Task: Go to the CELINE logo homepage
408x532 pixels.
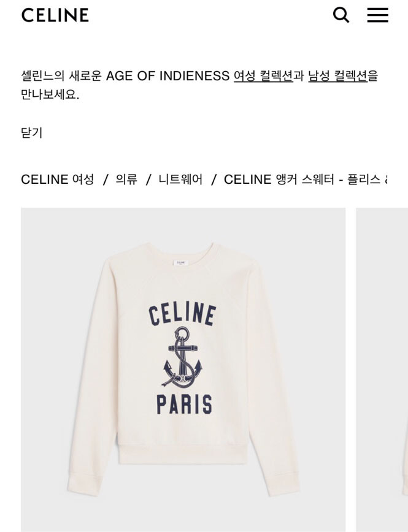Action: [55, 15]
